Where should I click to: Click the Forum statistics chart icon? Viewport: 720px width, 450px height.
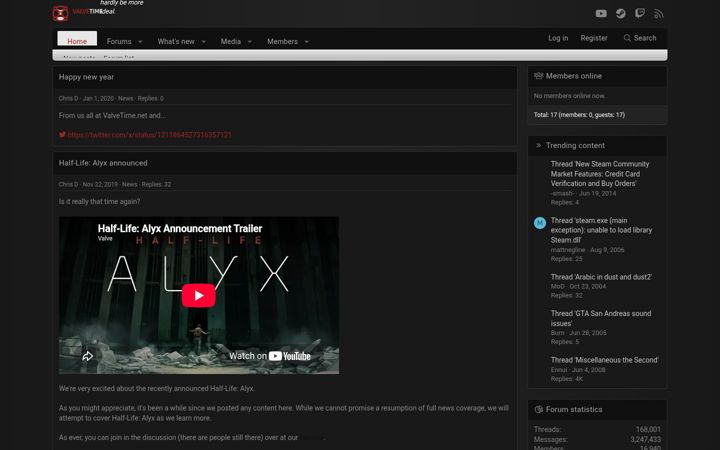pos(539,409)
